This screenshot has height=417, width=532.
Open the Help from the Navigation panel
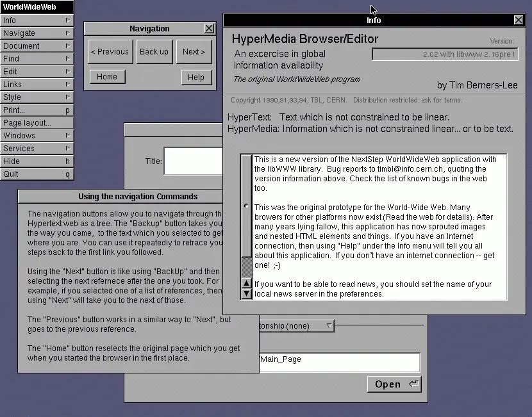pos(196,77)
